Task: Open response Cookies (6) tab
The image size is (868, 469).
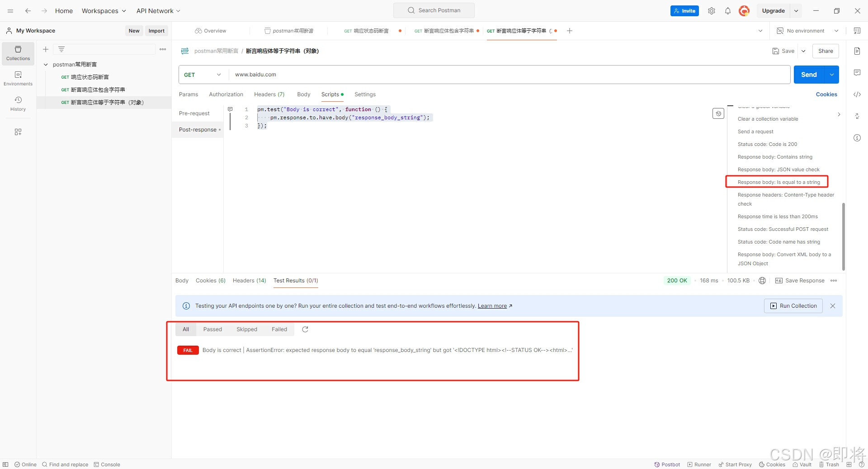Action: click(x=211, y=281)
